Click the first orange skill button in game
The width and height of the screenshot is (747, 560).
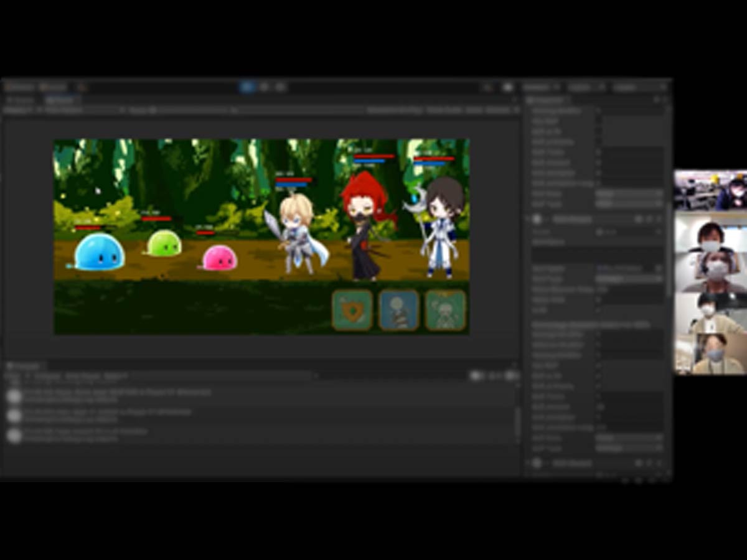pos(352,310)
